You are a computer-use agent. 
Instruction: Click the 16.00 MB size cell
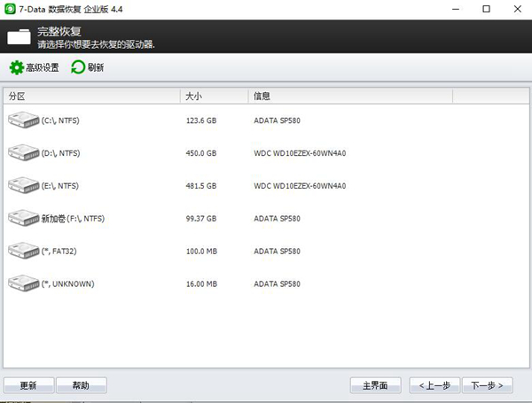tap(201, 284)
